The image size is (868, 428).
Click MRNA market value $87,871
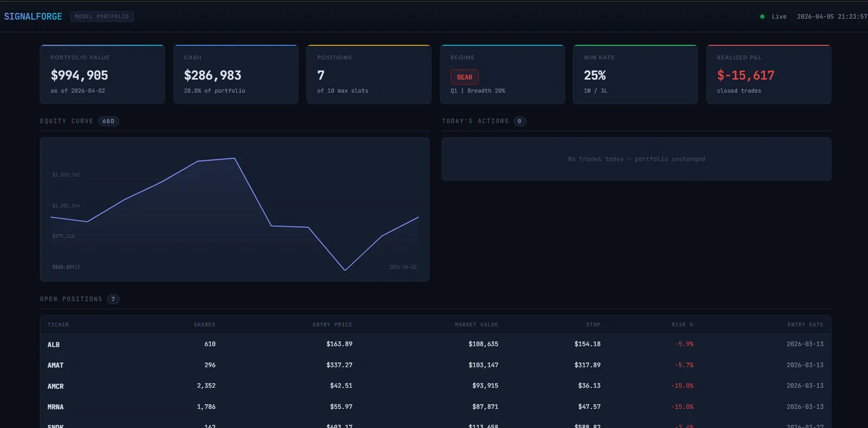pos(485,406)
